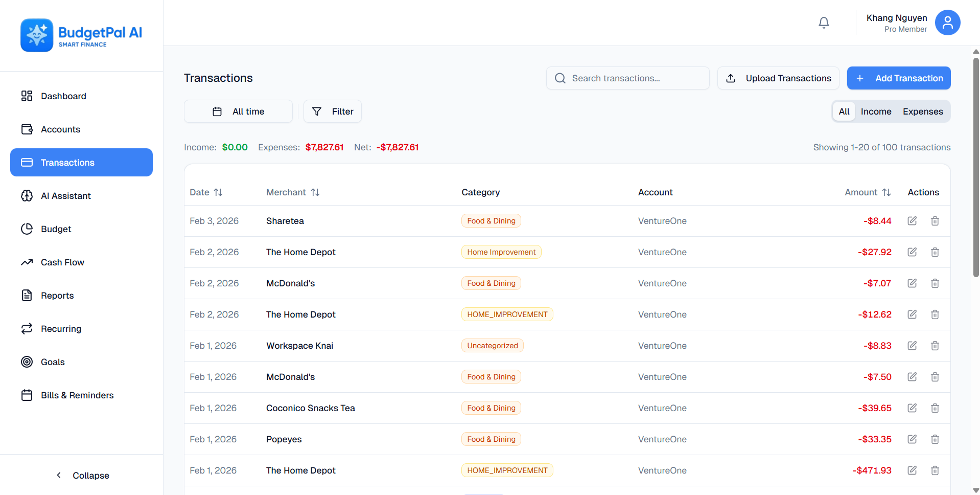Click the notifications bell icon
Image resolution: width=980 pixels, height=495 pixels.
click(x=823, y=22)
